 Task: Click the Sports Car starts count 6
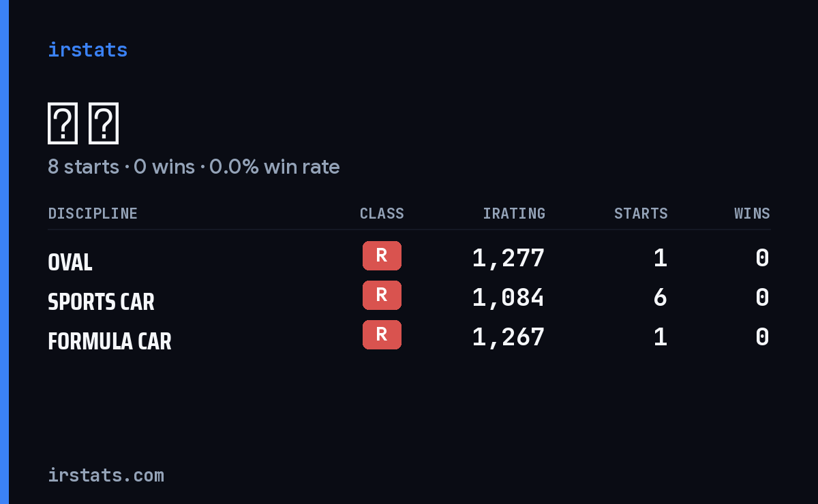click(x=660, y=298)
